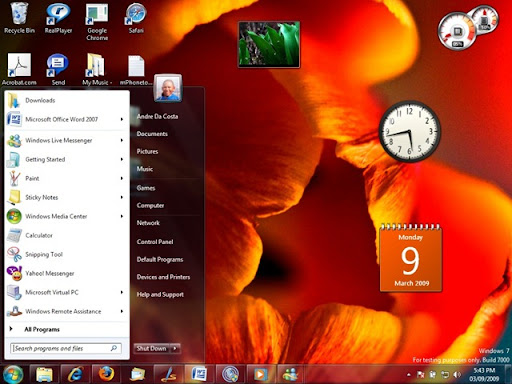Open Shut Down options arrow
This screenshot has height=384, width=512.
[175, 348]
